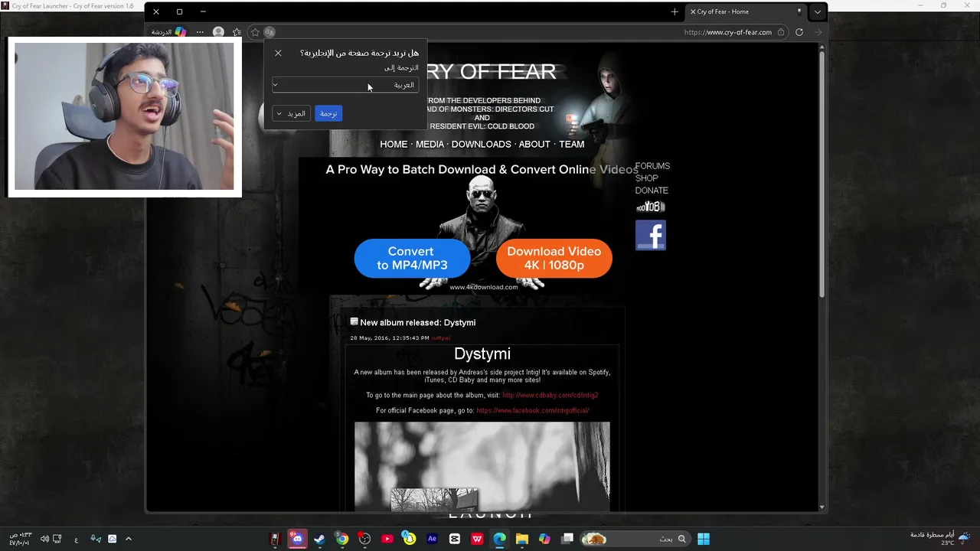Open the Copilot chat button
Image resolution: width=980 pixels, height=551 pixels.
click(x=169, y=32)
